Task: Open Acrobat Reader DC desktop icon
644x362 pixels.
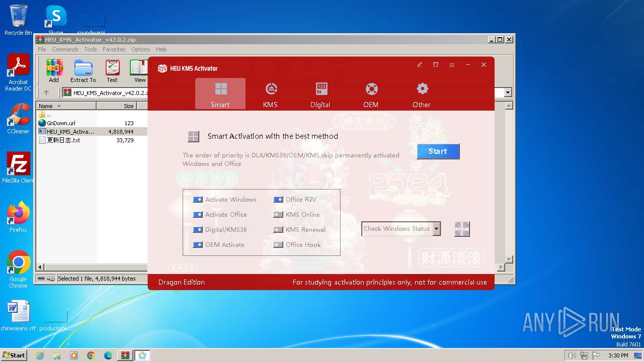Action: coord(18,73)
